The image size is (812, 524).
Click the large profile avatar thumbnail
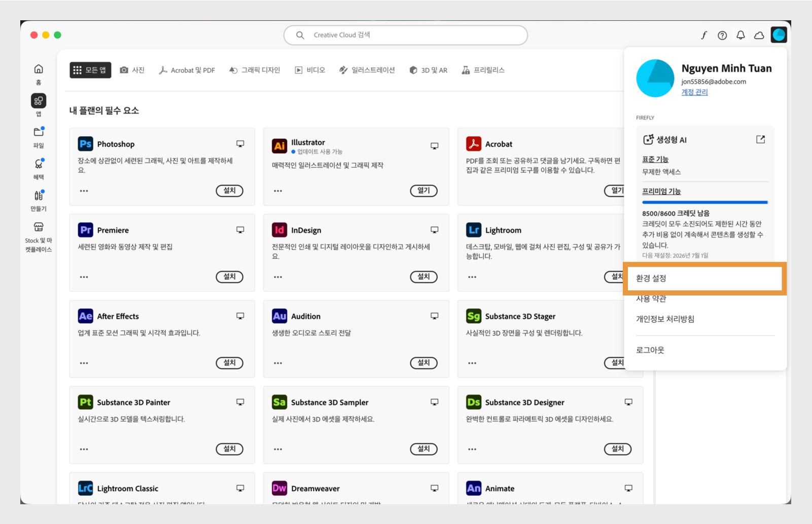pos(655,78)
